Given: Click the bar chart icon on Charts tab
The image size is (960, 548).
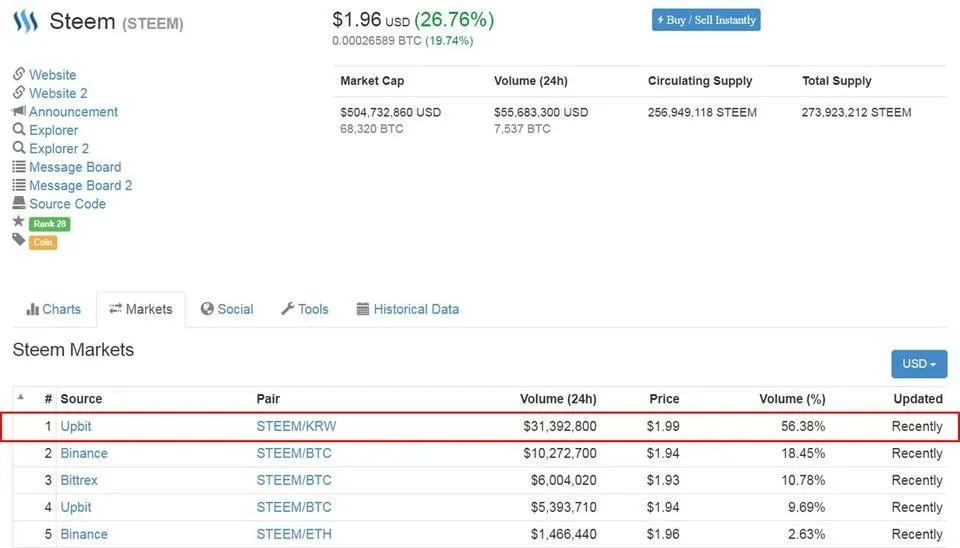Looking at the screenshot, I should 32,309.
